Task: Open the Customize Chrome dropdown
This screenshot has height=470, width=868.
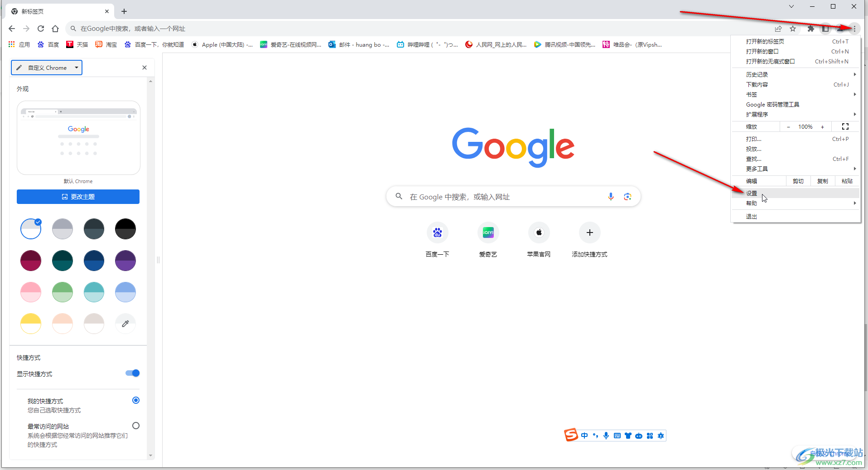Action: click(47, 68)
